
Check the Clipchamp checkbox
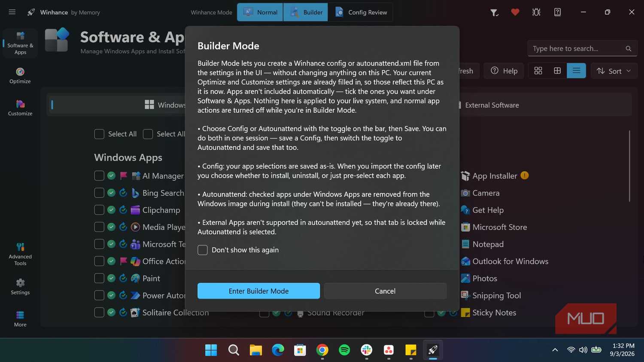coord(99,210)
